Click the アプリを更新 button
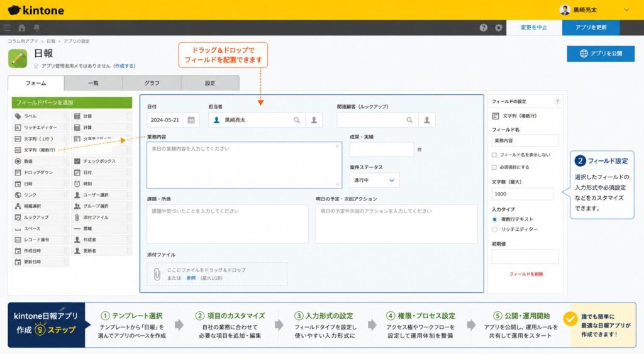The width and height of the screenshot is (644, 354). pos(591,28)
